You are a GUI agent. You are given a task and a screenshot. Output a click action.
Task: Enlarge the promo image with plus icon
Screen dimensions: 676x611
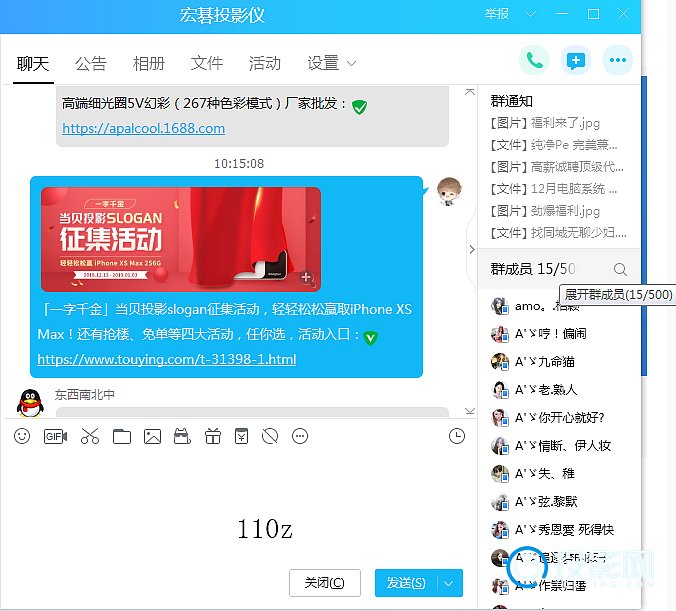[x=307, y=277]
